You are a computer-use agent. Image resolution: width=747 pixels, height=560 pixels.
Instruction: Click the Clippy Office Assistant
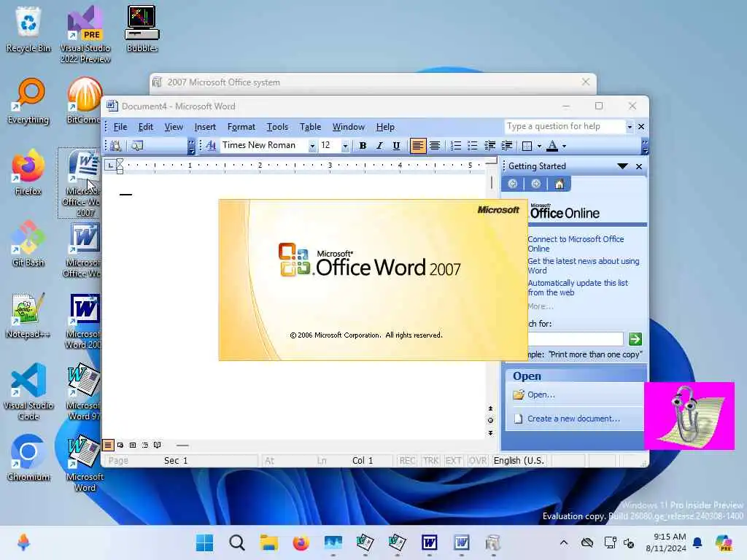click(x=689, y=416)
